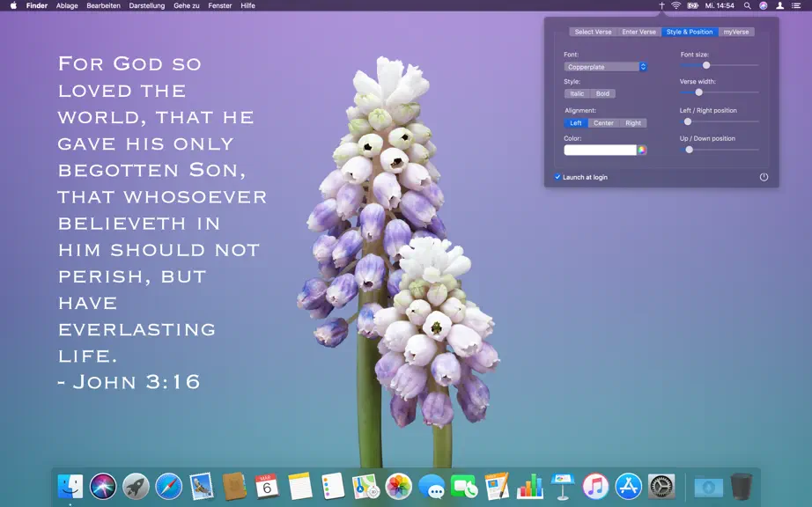
Task: Open Numbers chart icon in Dock
Action: coord(530,486)
